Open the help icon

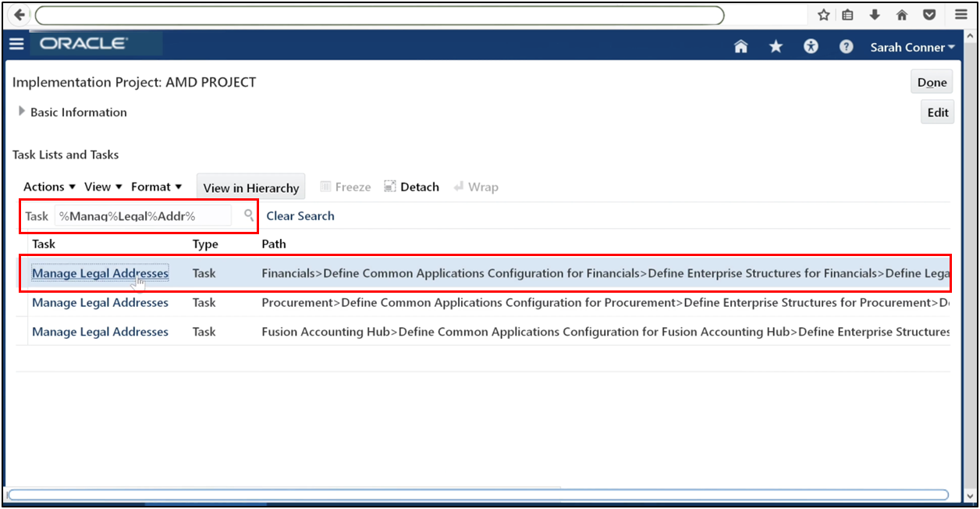pyautogui.click(x=846, y=47)
